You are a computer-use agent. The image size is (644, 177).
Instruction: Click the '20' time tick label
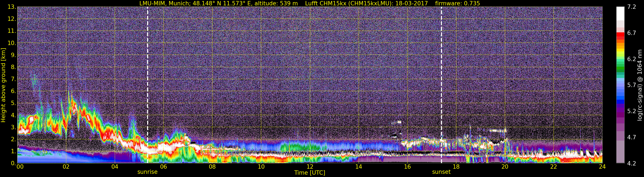click(505, 167)
